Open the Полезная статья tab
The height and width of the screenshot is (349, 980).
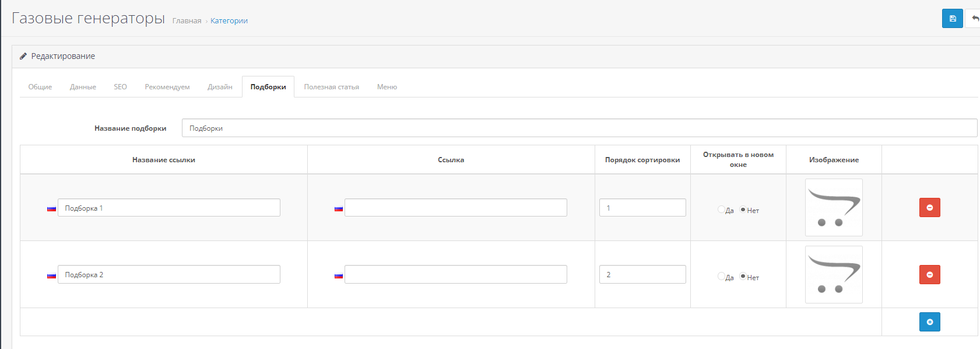331,87
